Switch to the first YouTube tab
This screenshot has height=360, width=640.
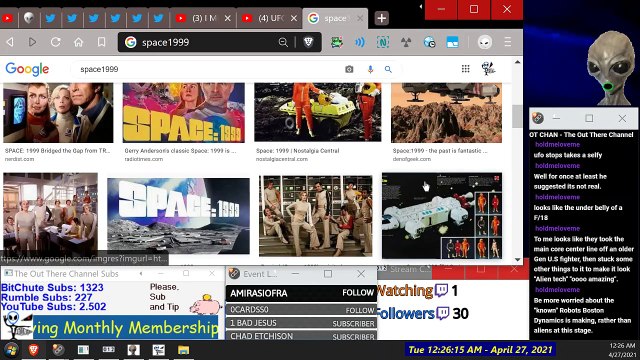click(x=8, y=18)
